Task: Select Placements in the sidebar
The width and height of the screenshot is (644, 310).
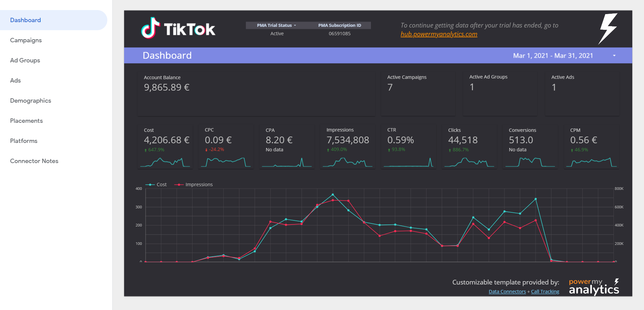Action: click(26, 121)
